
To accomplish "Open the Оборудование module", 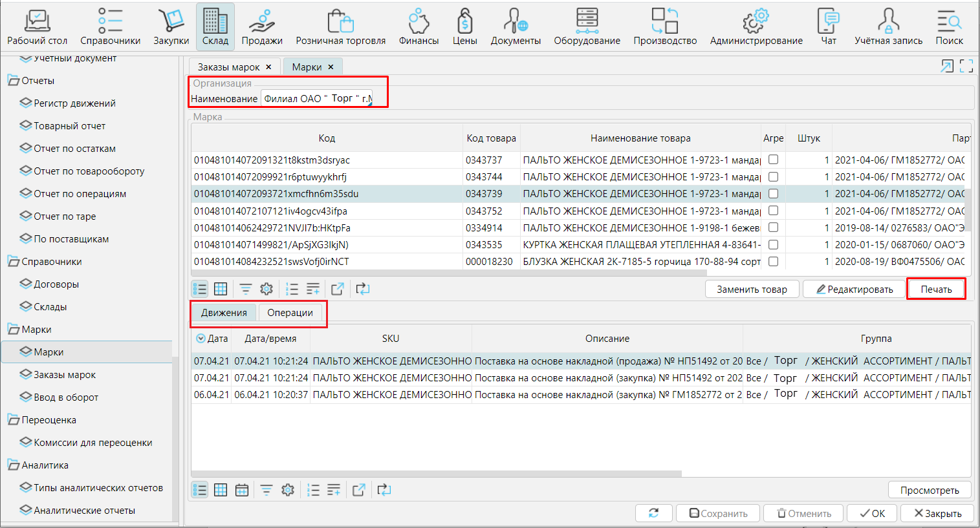I will 587,27.
